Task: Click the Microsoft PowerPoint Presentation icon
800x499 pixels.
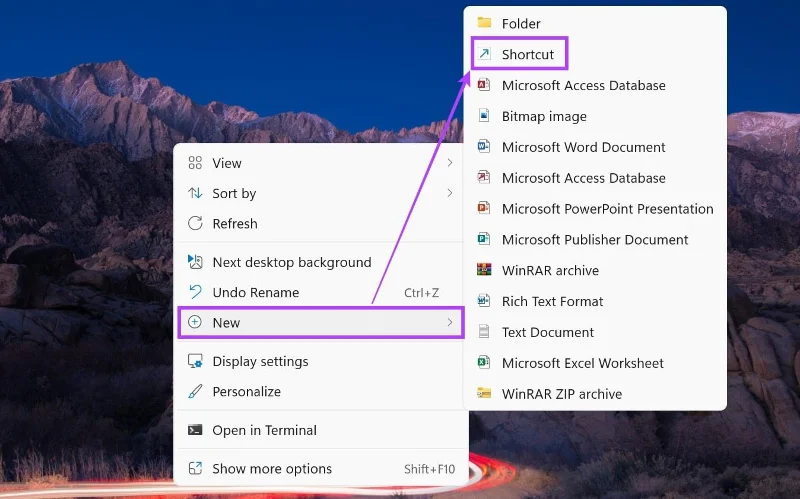Action: click(x=484, y=208)
